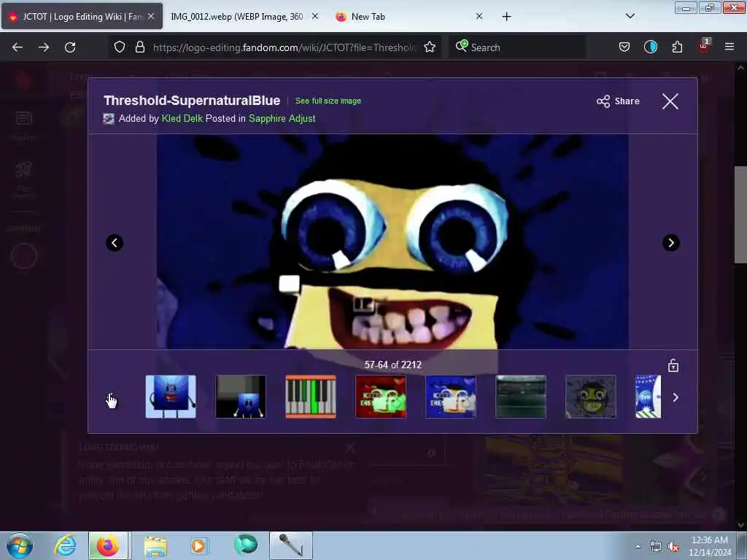Open the green globe app in taskbar
Image resolution: width=747 pixels, height=560 pixels.
[246, 544]
